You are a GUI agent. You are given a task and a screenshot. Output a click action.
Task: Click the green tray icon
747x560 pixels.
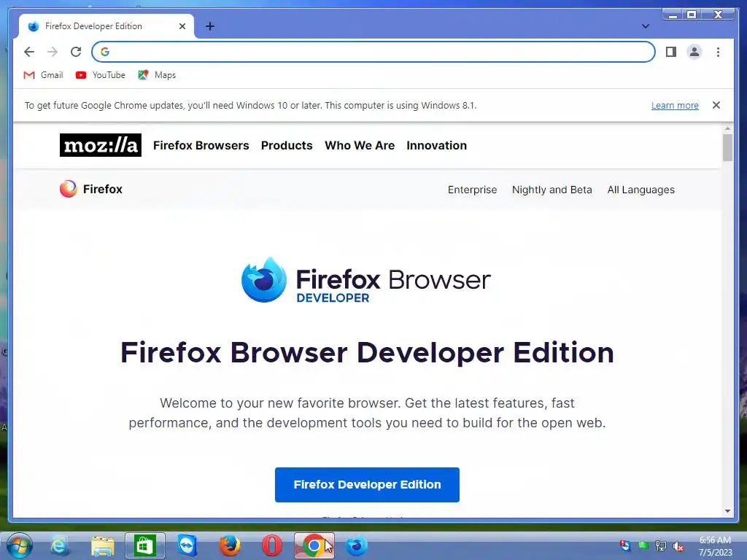click(643, 545)
